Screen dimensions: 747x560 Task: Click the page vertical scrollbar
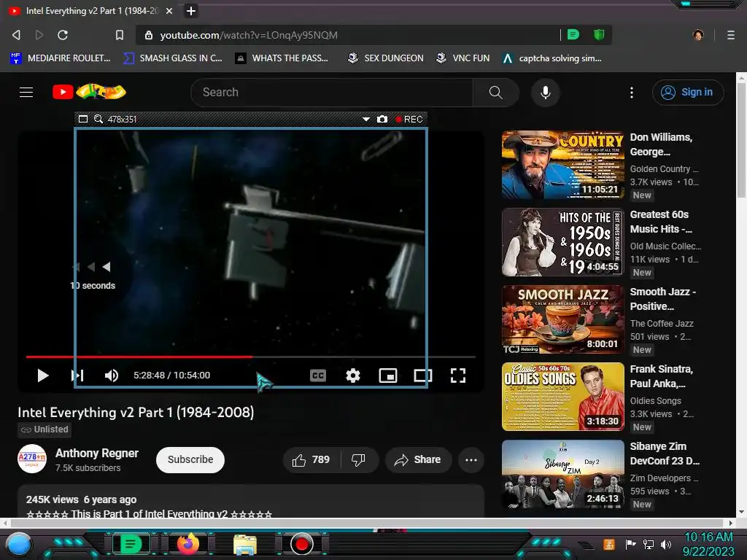click(741, 141)
